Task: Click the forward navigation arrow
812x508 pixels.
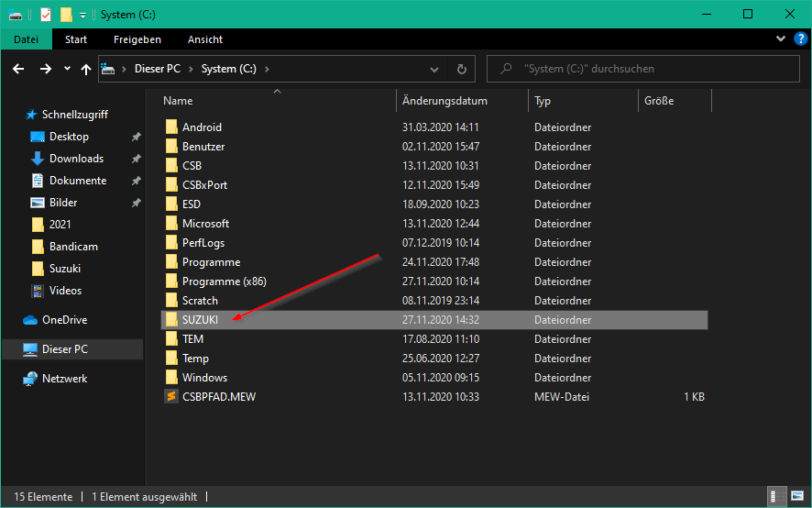Action: click(46, 69)
